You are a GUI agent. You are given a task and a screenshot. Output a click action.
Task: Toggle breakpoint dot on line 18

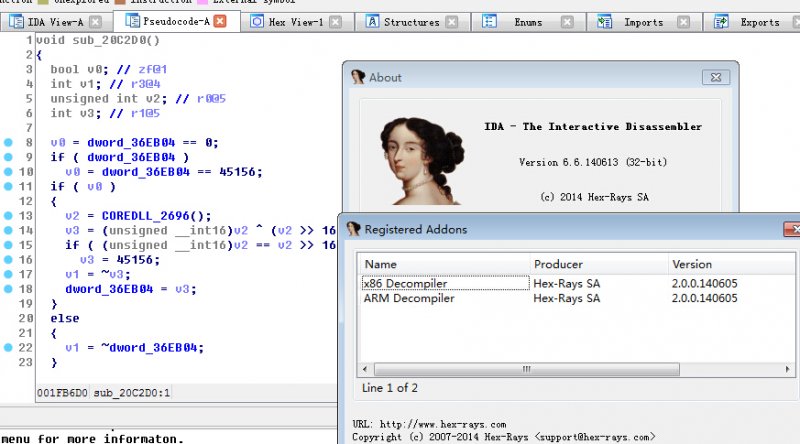click(x=8, y=289)
